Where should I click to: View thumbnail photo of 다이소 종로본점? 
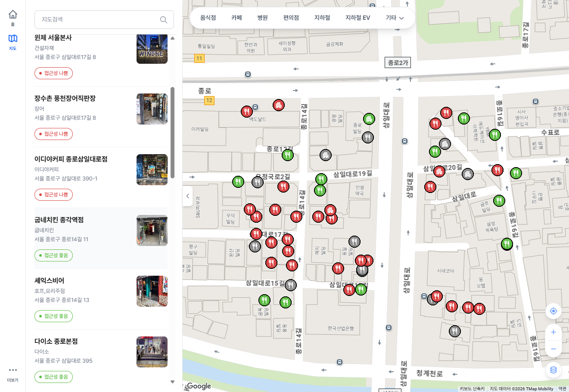pyautogui.click(x=152, y=352)
